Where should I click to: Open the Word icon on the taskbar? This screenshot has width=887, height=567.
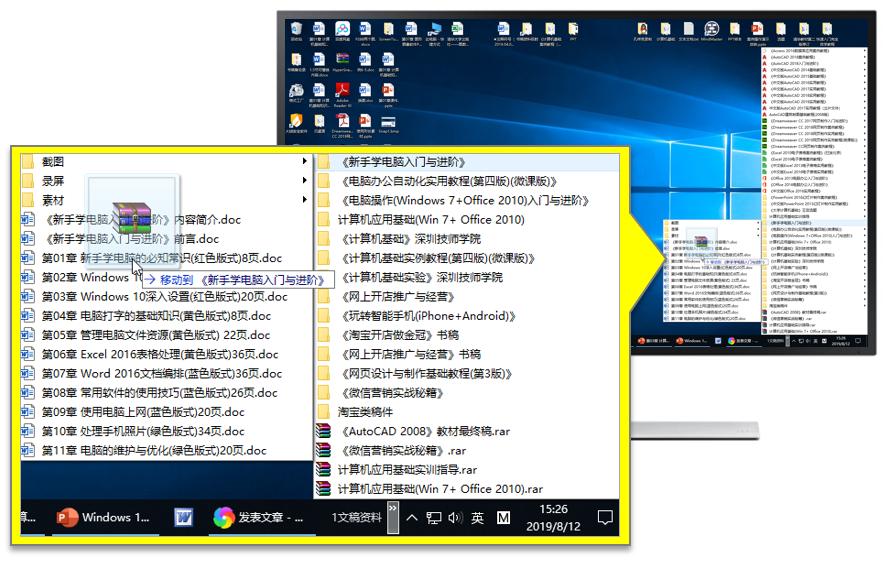(183, 517)
